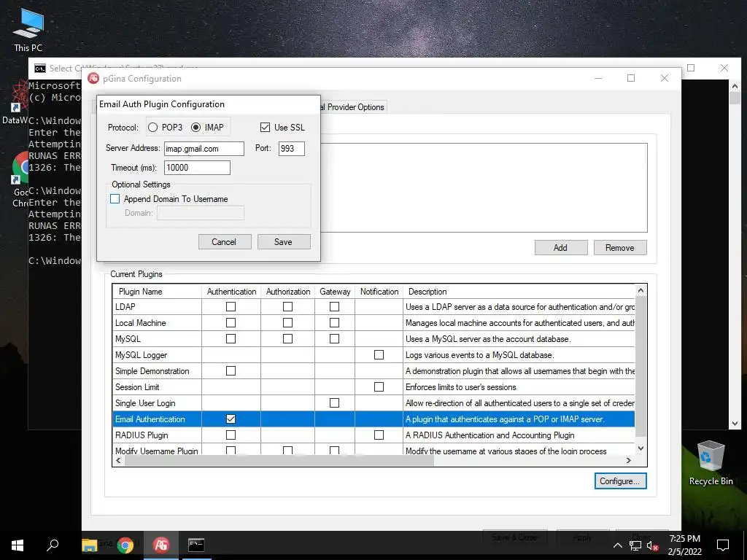Screen dimensions: 747x560
Task: Click the muted volume tray icon
Action: [x=652, y=545]
